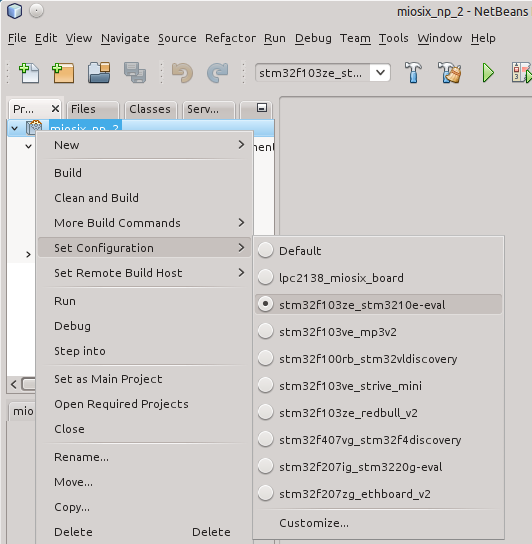Select stm32f103ve_strive_mini configuration

[266, 385]
